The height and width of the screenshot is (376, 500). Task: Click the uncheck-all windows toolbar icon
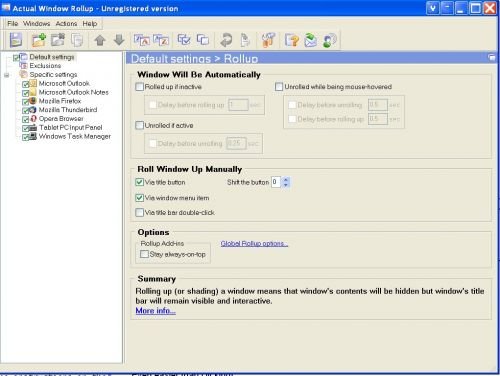click(x=203, y=40)
